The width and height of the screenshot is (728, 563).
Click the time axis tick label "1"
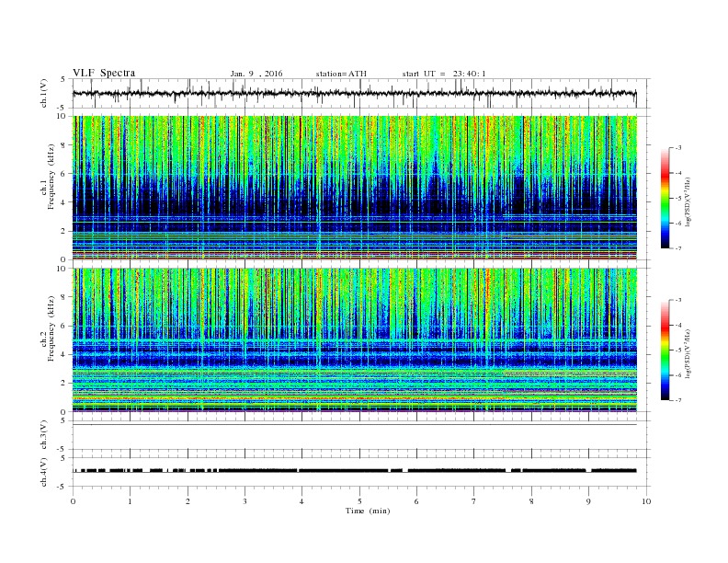[131, 501]
